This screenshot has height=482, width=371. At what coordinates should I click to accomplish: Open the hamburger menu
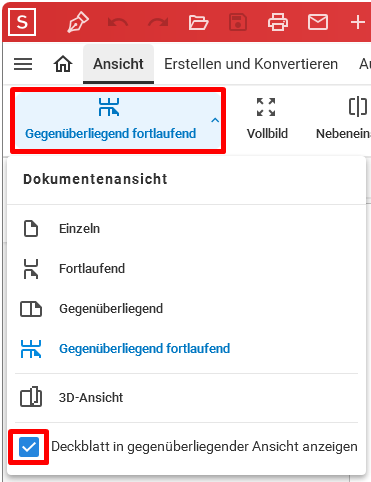pos(23,64)
